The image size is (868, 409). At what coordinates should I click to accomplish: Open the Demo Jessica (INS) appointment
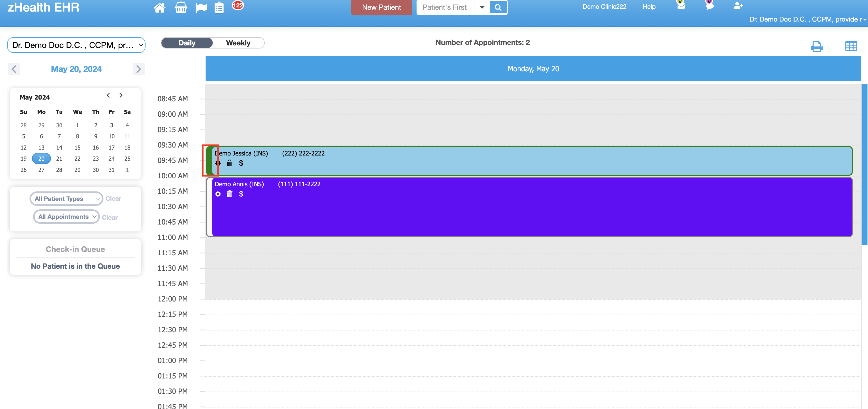529,161
